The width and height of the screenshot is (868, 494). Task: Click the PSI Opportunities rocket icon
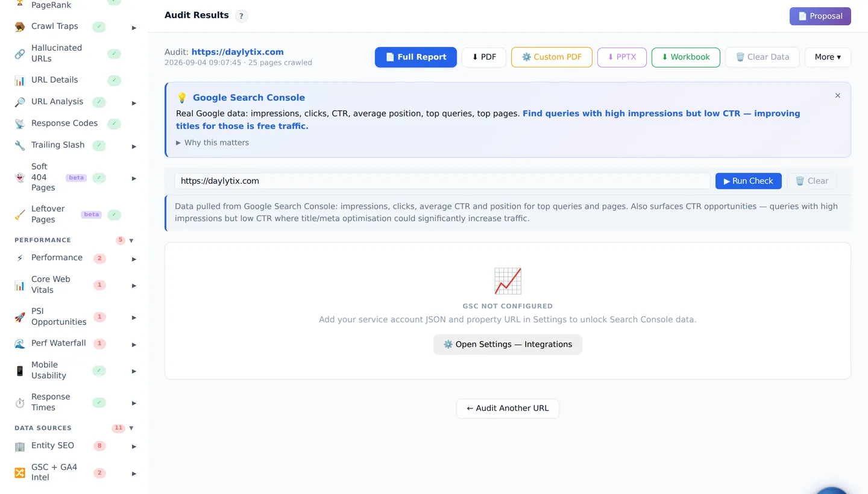pos(20,317)
